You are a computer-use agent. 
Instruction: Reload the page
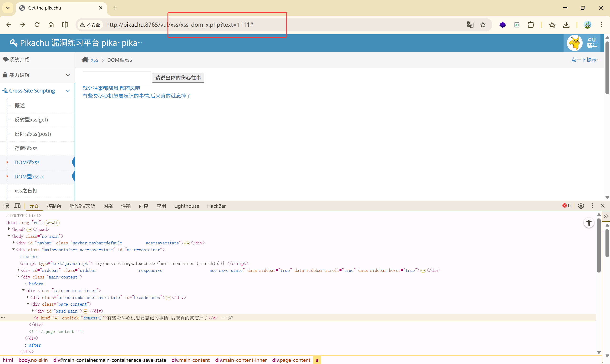[37, 25]
